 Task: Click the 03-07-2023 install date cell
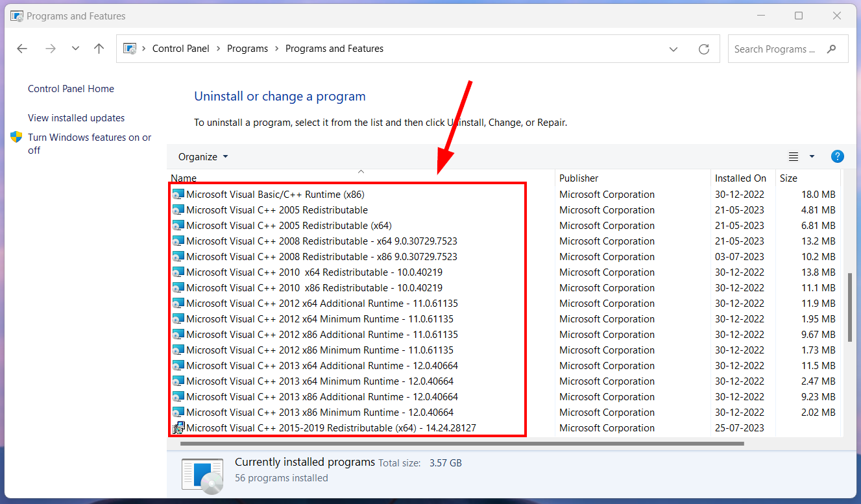740,256
